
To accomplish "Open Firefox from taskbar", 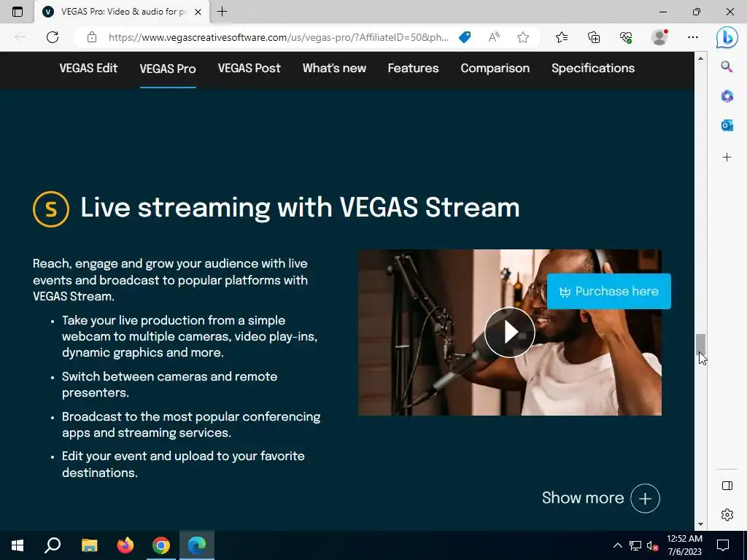I will coord(125,545).
